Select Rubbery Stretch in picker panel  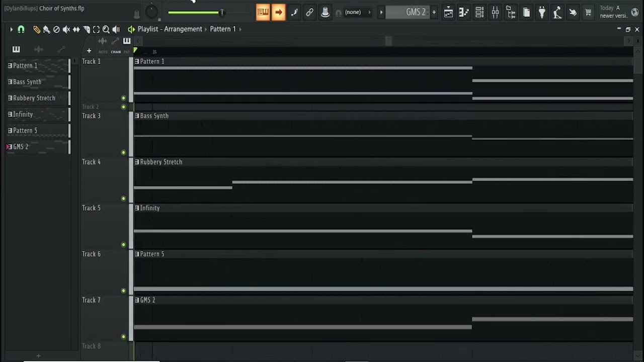coord(38,98)
